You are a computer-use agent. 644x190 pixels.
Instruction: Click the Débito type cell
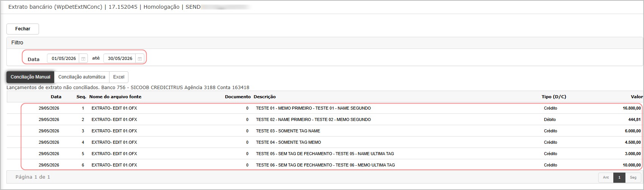tap(550, 119)
